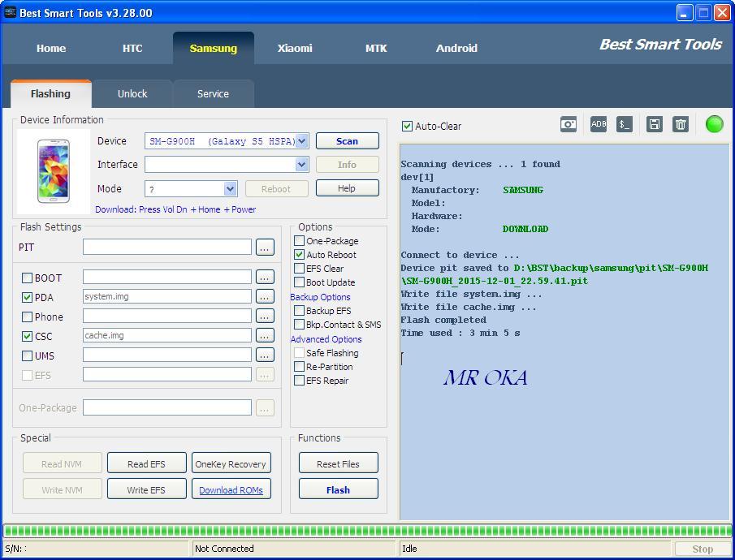Click the PIT file path field

pos(167,247)
